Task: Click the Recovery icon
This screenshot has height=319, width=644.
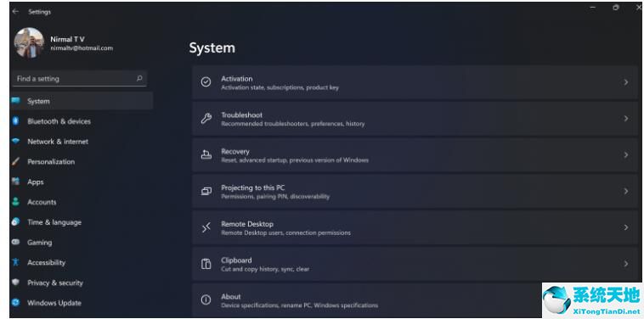Action: (206, 154)
